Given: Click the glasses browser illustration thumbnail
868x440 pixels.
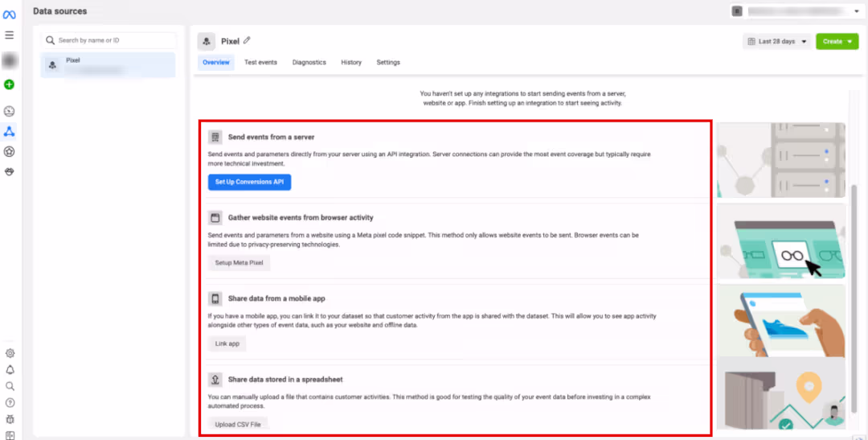Looking at the screenshot, I should pyautogui.click(x=781, y=241).
